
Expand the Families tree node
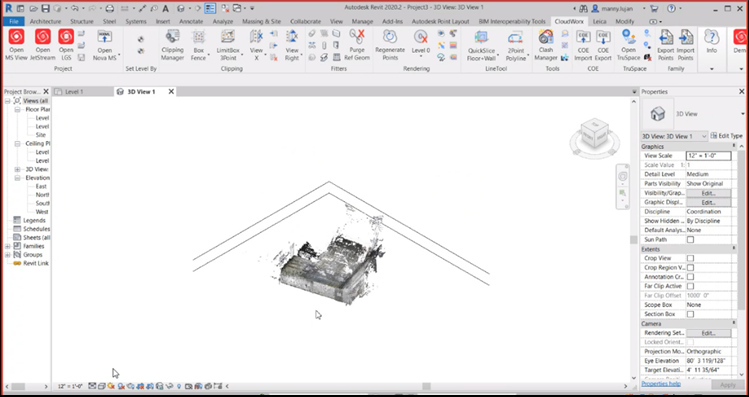pos(8,246)
